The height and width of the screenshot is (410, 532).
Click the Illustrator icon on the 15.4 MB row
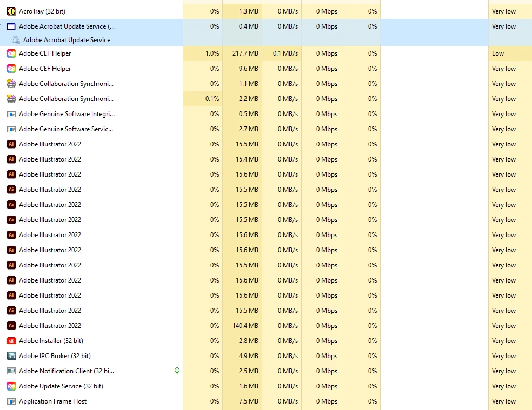pyautogui.click(x=11, y=159)
